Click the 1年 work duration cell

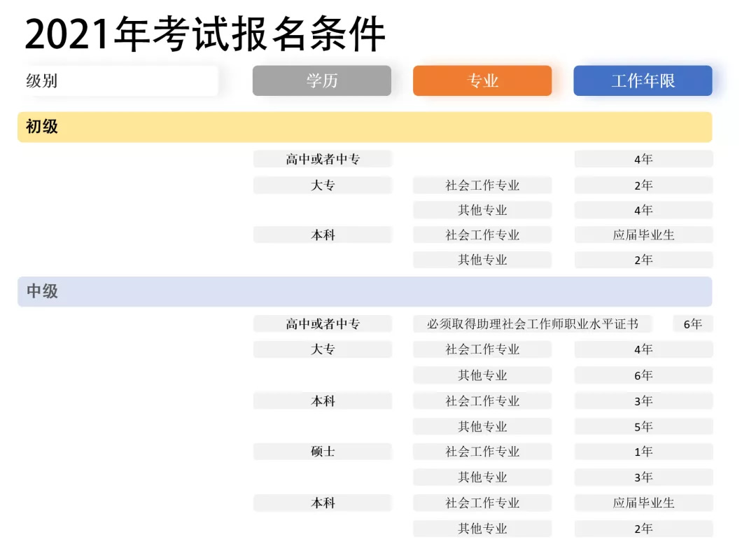[x=643, y=452]
